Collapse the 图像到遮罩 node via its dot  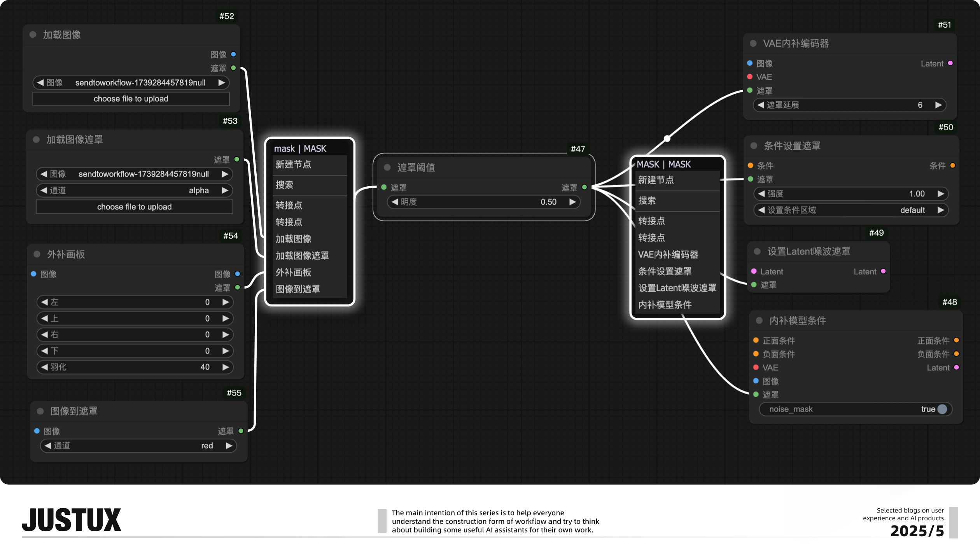point(40,411)
